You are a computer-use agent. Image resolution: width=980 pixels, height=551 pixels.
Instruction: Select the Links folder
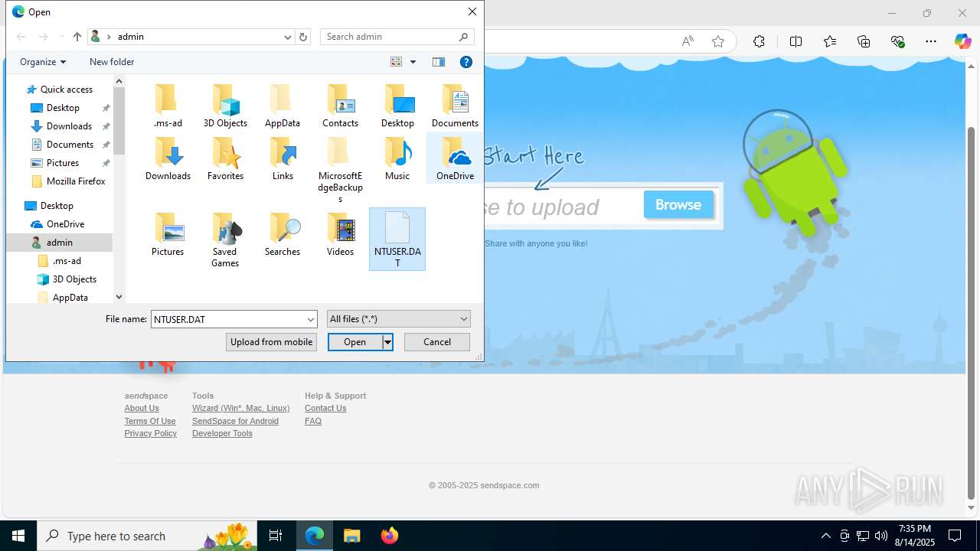click(283, 159)
